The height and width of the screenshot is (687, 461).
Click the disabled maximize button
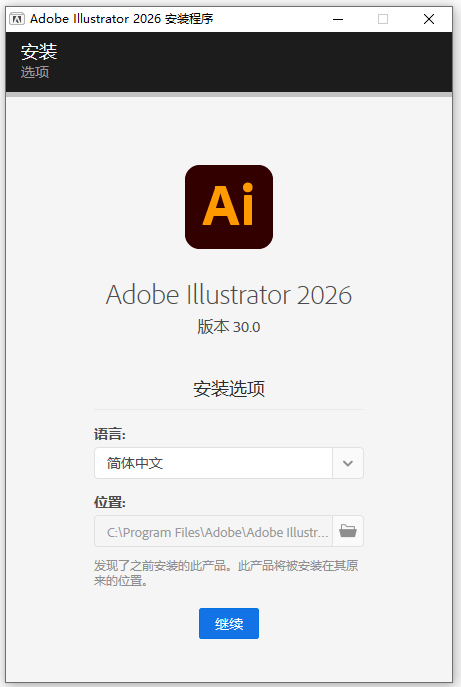coord(383,19)
